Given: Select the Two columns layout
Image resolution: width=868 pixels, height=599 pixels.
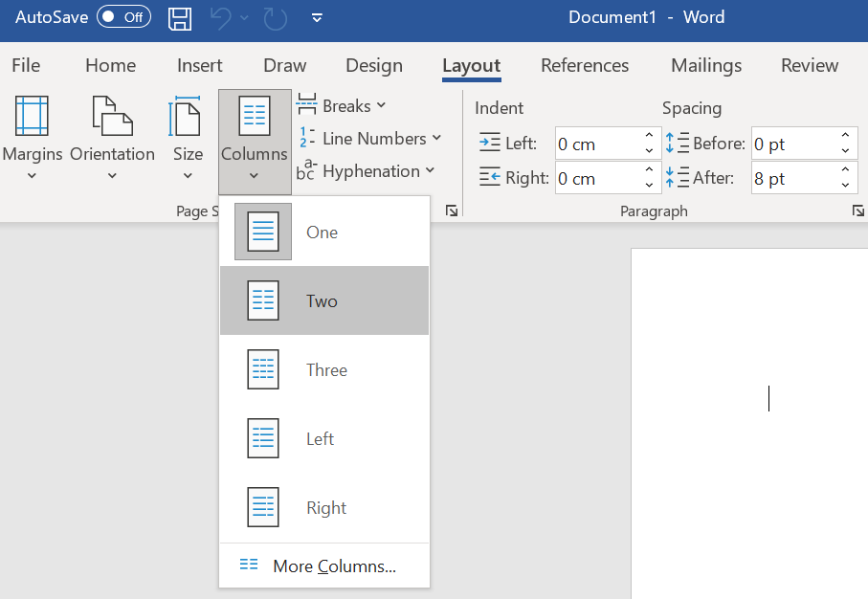Looking at the screenshot, I should tap(322, 299).
